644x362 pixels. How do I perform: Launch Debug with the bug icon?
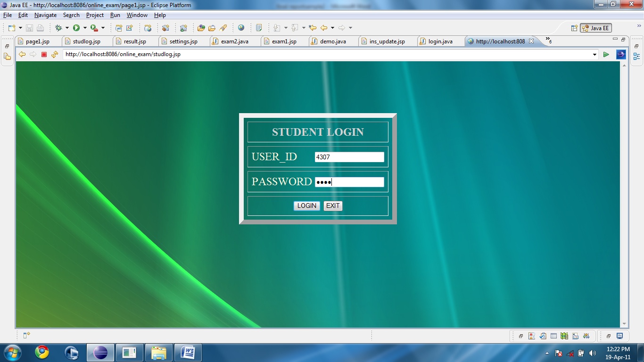pos(58,28)
